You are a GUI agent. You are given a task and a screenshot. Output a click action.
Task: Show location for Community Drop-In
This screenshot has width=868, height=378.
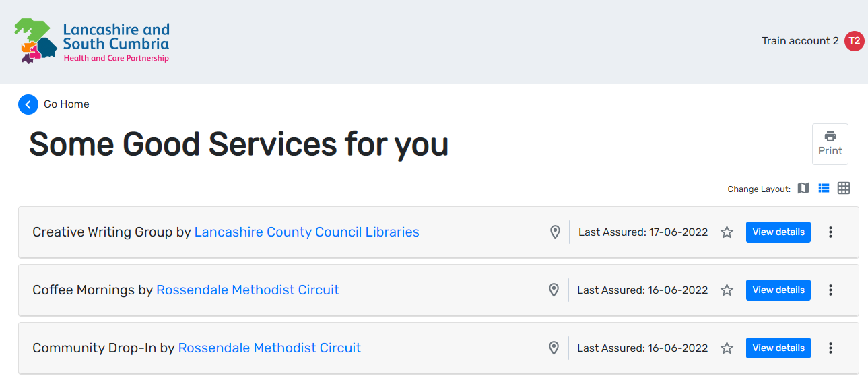pos(554,348)
